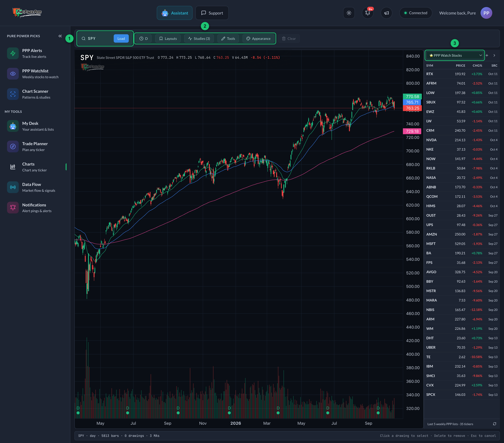The image size is (504, 443).
Task: Open Data Flow signal icon
Action: pyautogui.click(x=13, y=187)
